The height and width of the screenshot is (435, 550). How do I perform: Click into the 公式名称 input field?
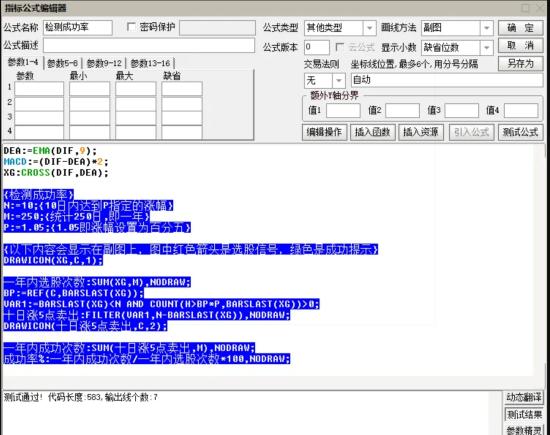point(78,27)
